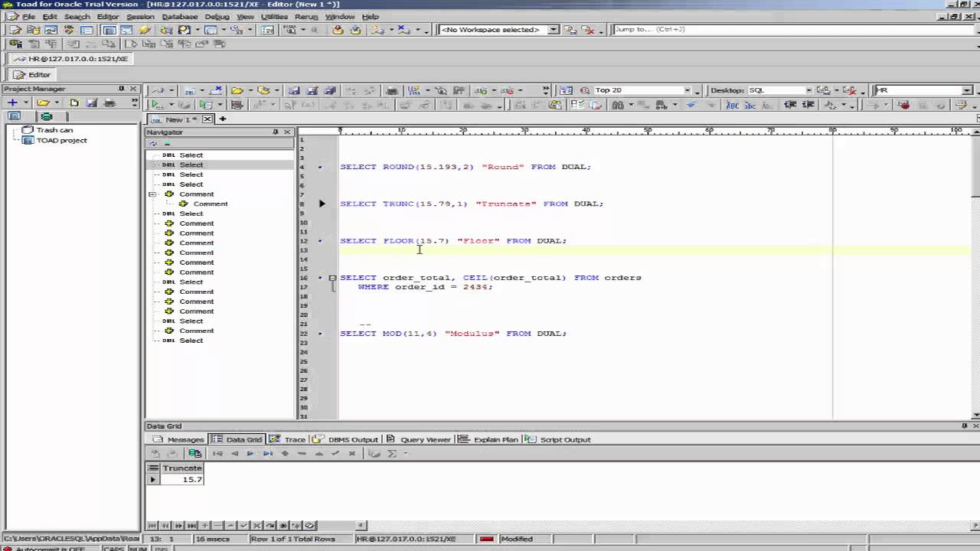Select the nested Comment item in Navigator

(x=210, y=204)
